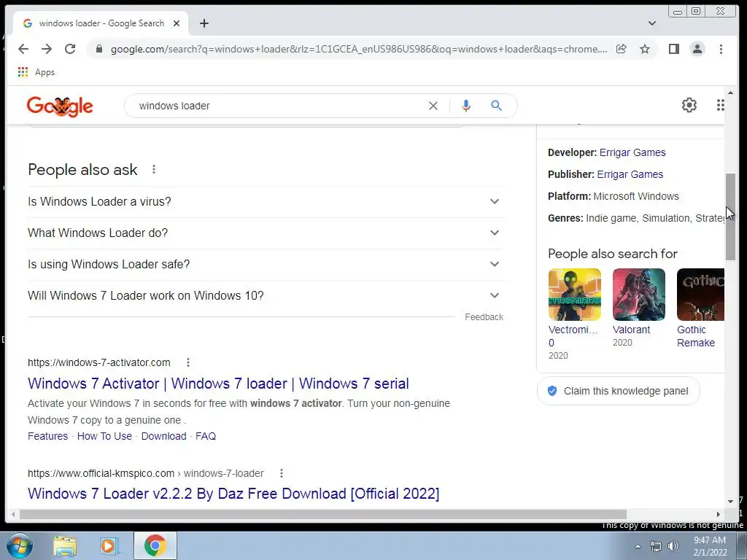Open Chrome side panel
The height and width of the screenshot is (560, 747).
673,49
